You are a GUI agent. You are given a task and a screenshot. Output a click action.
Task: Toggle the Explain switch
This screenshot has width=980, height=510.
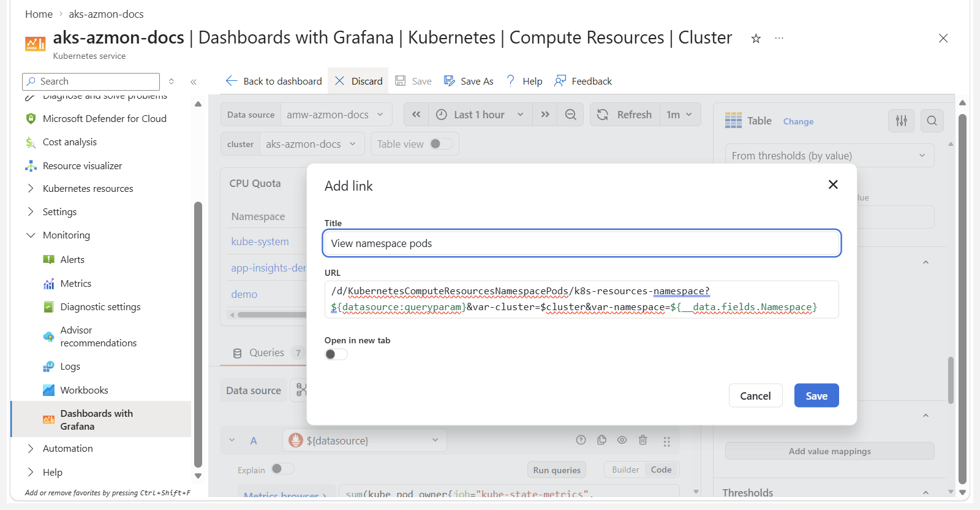(283, 469)
